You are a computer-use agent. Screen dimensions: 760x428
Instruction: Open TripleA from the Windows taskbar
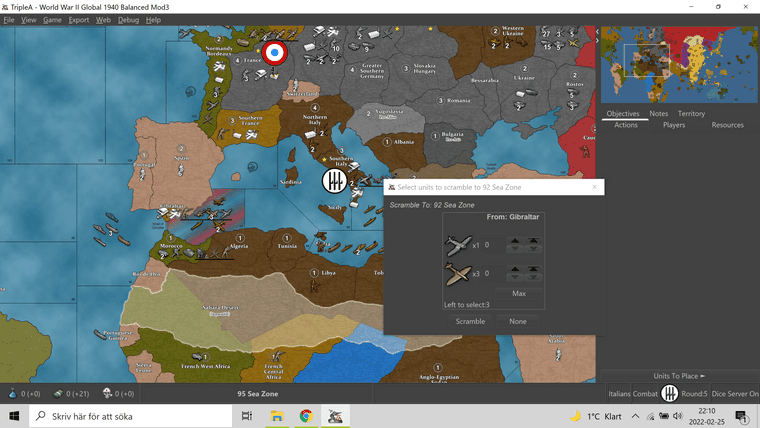click(336, 416)
